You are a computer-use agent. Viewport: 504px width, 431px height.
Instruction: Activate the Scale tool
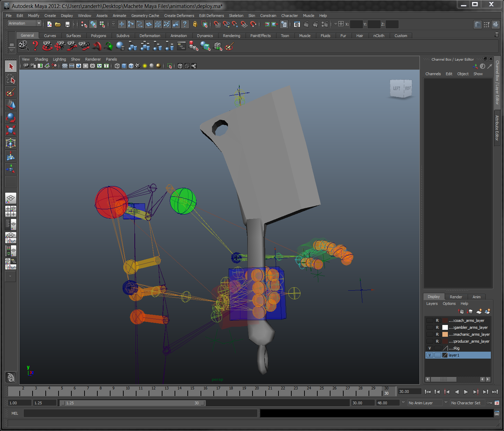click(11, 131)
